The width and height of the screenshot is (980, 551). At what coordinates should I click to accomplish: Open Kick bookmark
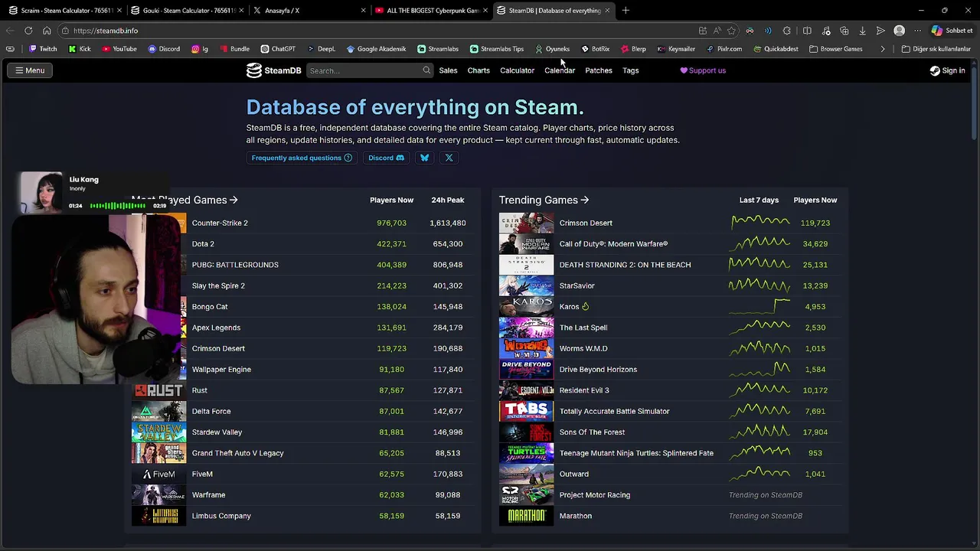pos(80,49)
